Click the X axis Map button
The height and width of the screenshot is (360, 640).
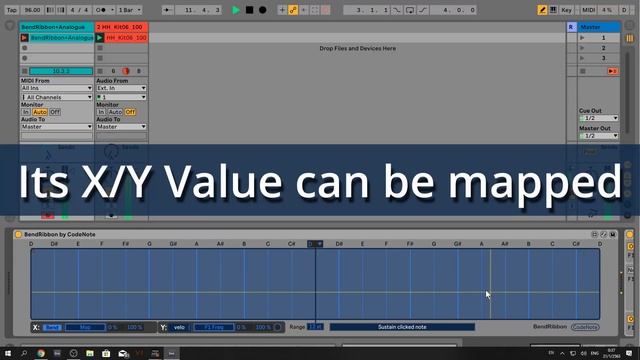(x=85, y=327)
